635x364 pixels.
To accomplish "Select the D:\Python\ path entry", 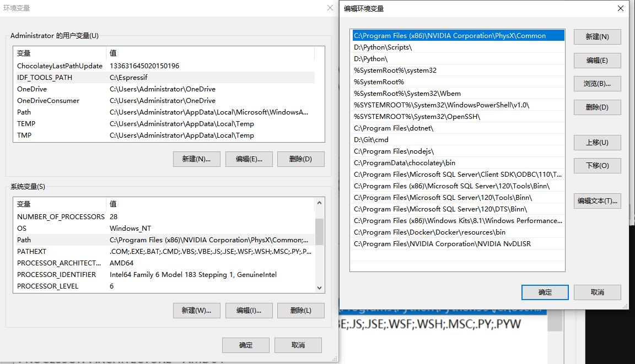I will (x=458, y=58).
